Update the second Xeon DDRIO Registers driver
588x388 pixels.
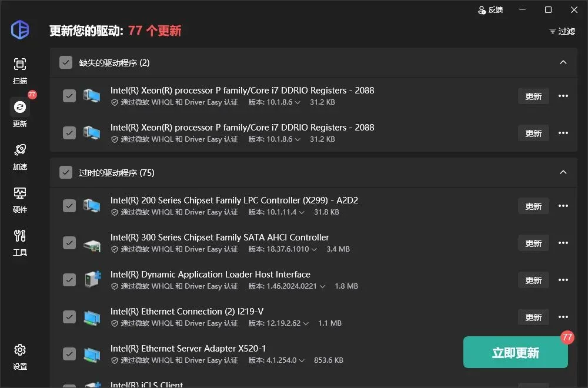point(533,133)
